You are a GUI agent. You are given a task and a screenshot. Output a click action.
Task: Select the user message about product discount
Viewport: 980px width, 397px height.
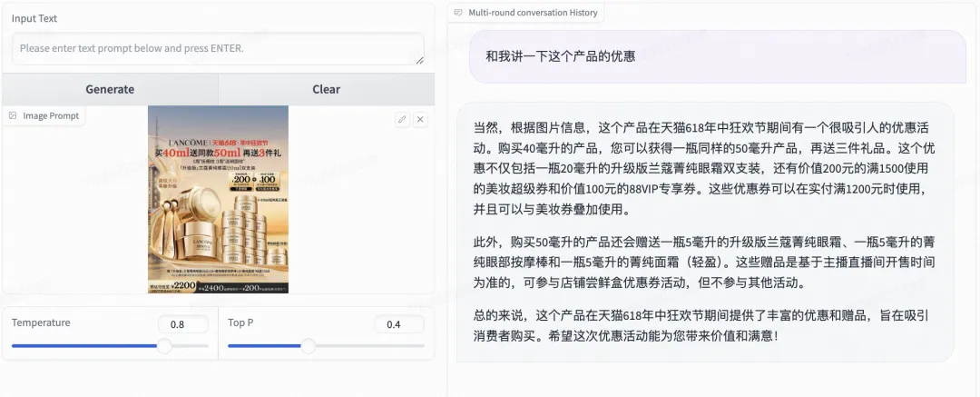click(718, 56)
